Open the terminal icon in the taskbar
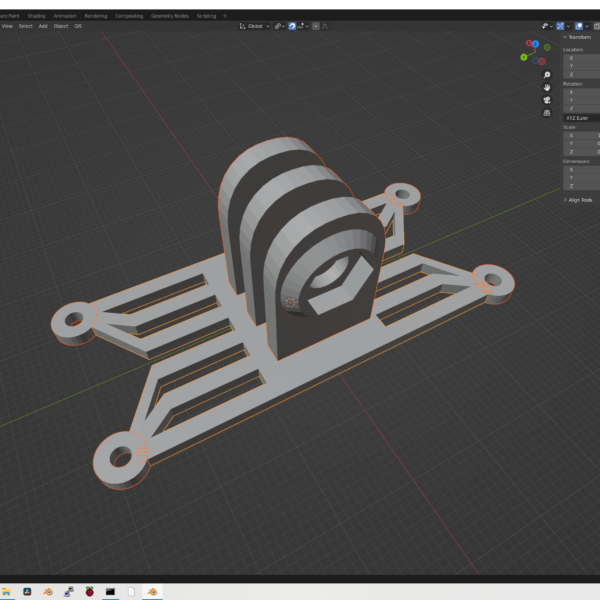 [111, 592]
